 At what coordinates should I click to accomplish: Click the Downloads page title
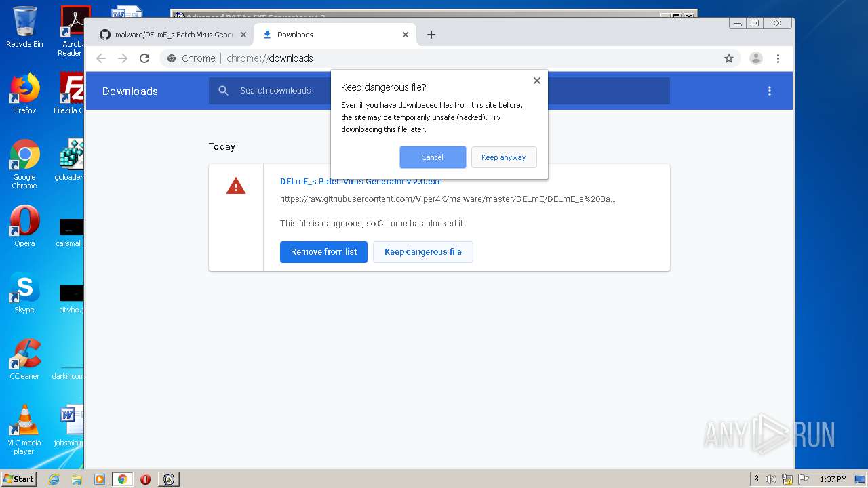[x=130, y=91]
